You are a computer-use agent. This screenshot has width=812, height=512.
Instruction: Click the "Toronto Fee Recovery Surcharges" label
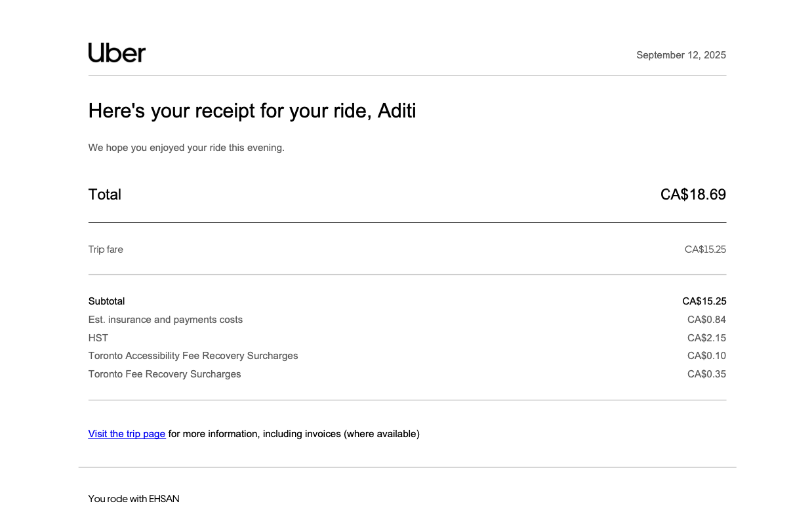click(165, 374)
